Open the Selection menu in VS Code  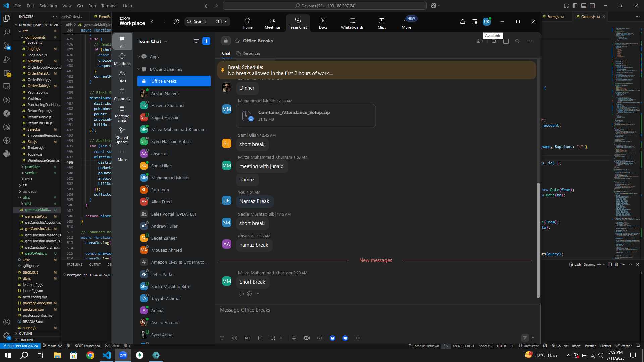point(48,6)
